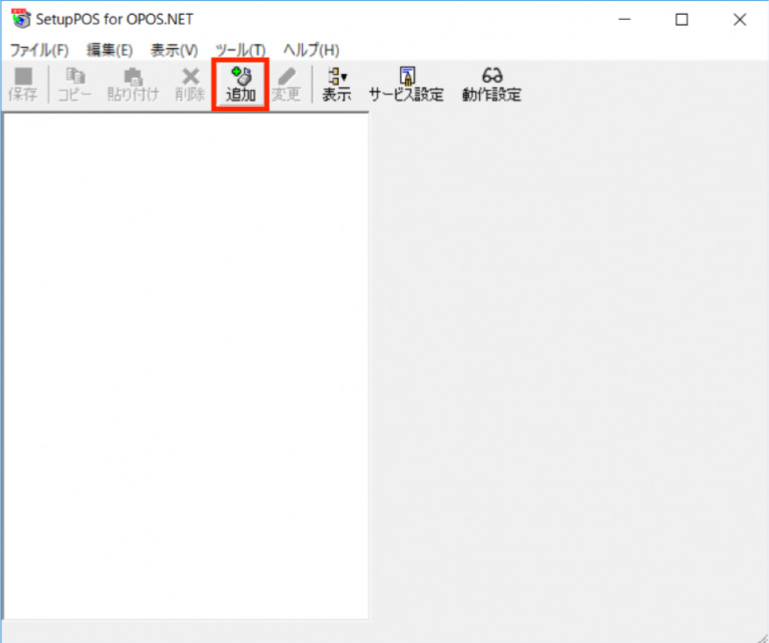Open the ツール(T) menu
The image size is (769, 643).
[240, 50]
